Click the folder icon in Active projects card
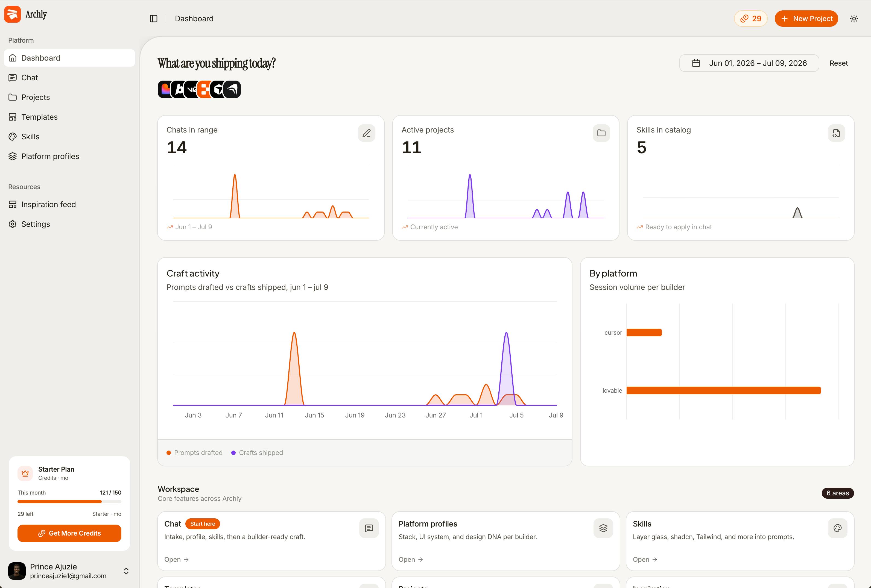This screenshot has width=871, height=588. (x=601, y=133)
